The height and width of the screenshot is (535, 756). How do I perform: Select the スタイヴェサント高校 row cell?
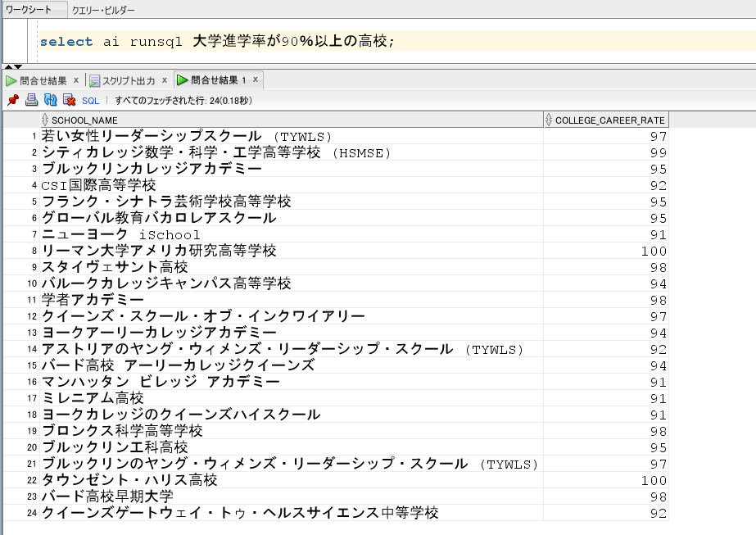pos(115,267)
